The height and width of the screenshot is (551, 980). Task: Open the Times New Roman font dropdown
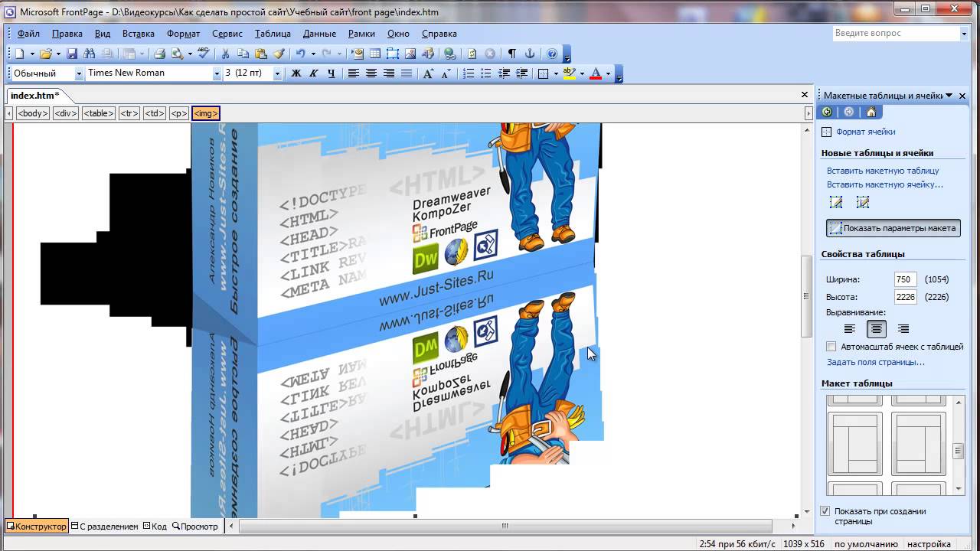217,73
